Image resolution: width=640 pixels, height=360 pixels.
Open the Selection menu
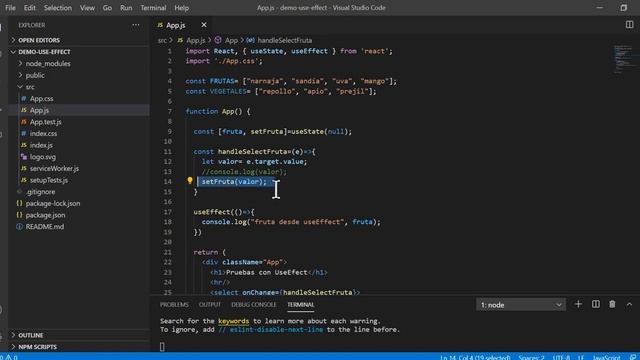pos(58,8)
